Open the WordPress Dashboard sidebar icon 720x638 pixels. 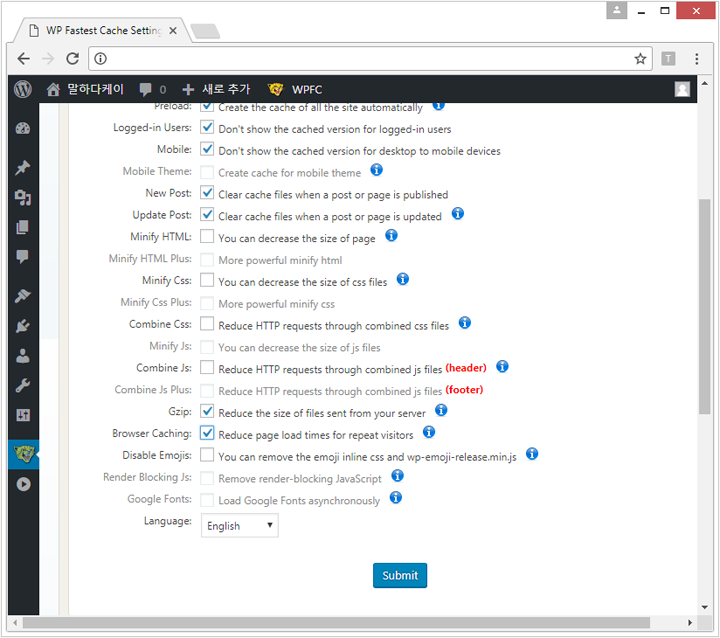(x=23, y=128)
